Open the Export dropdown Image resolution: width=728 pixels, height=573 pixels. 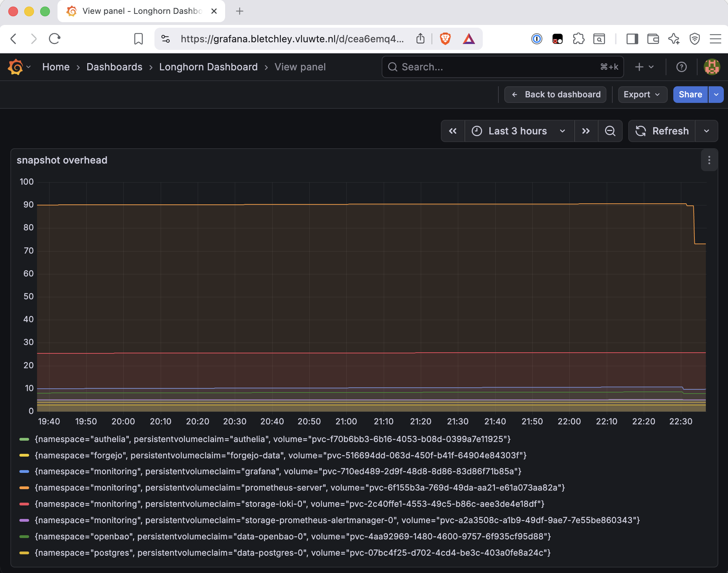pyautogui.click(x=642, y=95)
